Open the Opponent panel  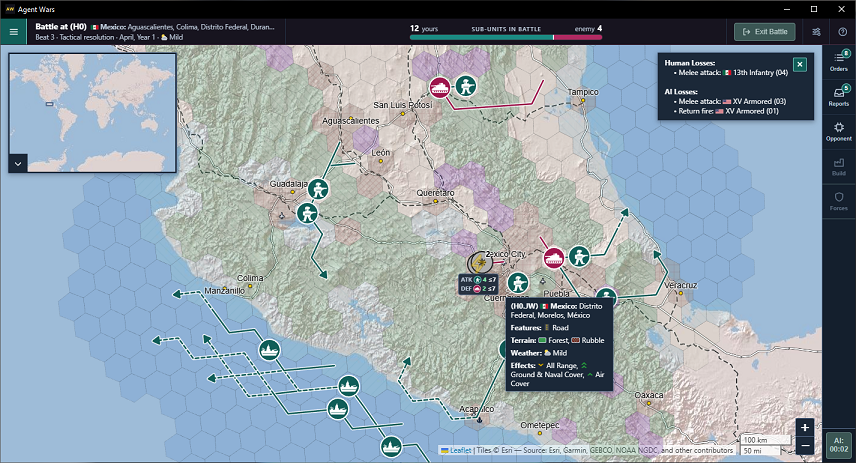(x=839, y=131)
